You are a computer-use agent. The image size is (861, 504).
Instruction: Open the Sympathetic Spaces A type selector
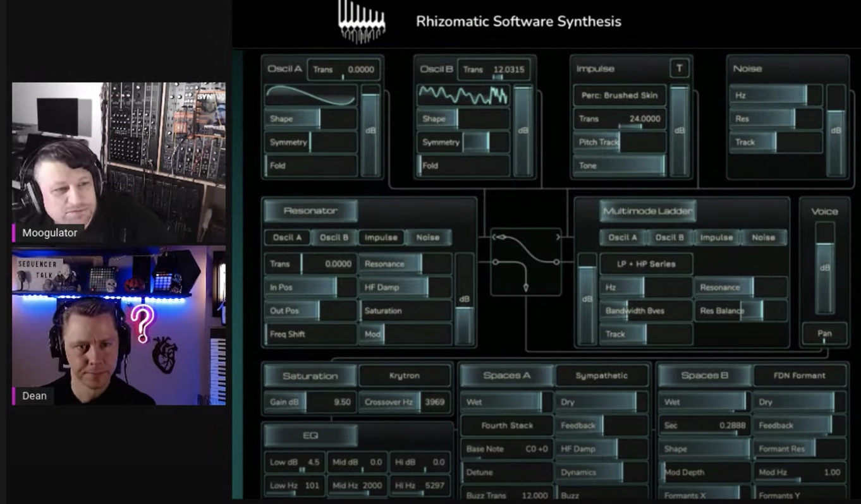click(601, 376)
